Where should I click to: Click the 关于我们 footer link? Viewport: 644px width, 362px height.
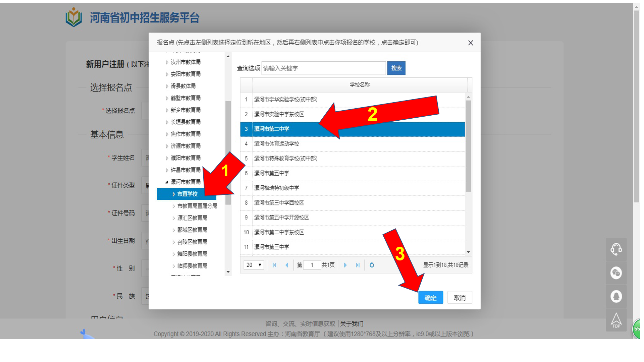pos(352,323)
